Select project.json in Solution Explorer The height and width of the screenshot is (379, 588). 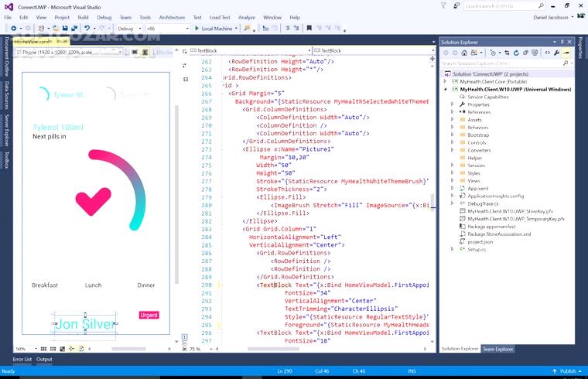click(x=480, y=242)
